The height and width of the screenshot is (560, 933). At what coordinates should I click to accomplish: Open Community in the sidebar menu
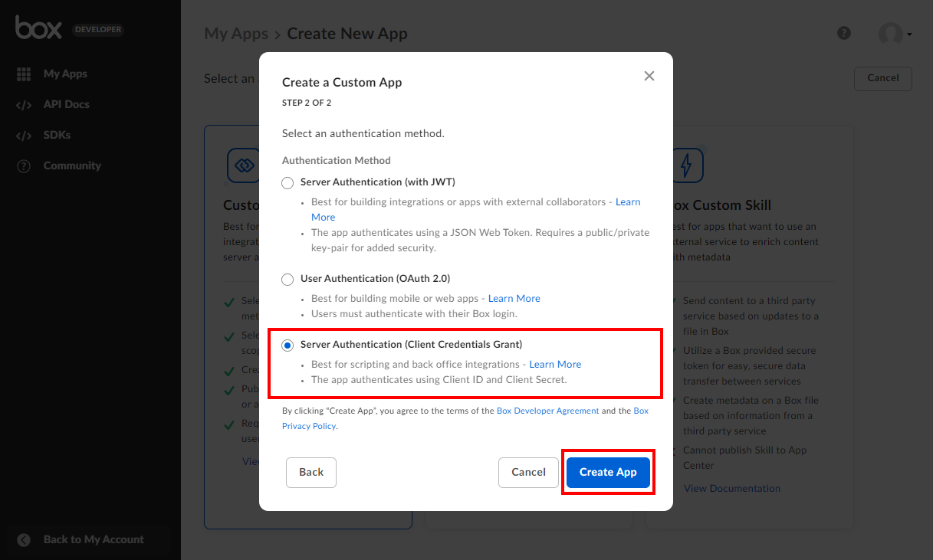72,166
